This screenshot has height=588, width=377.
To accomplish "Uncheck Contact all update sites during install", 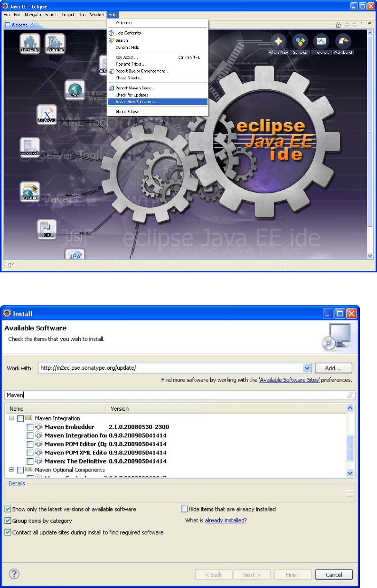I will click(8, 532).
